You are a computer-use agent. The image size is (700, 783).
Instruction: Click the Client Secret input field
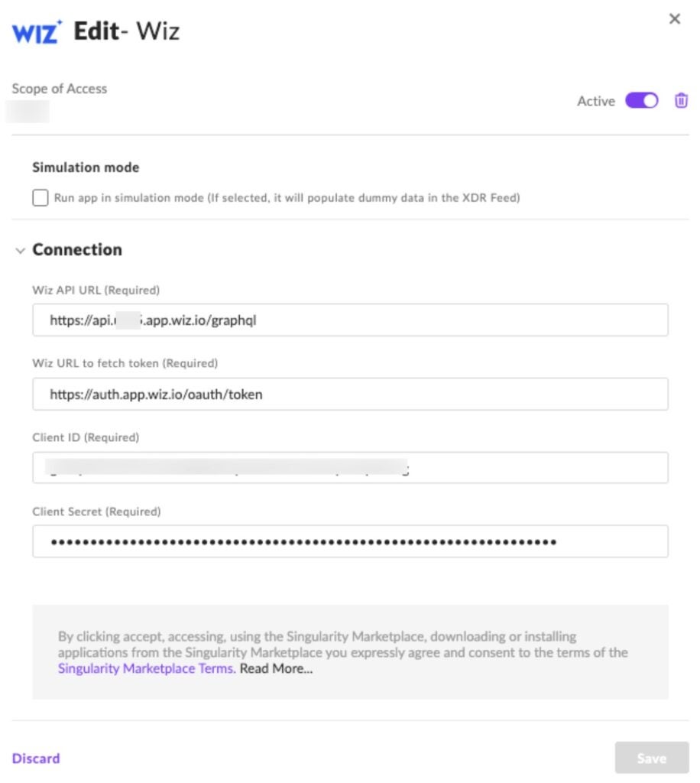click(x=350, y=541)
